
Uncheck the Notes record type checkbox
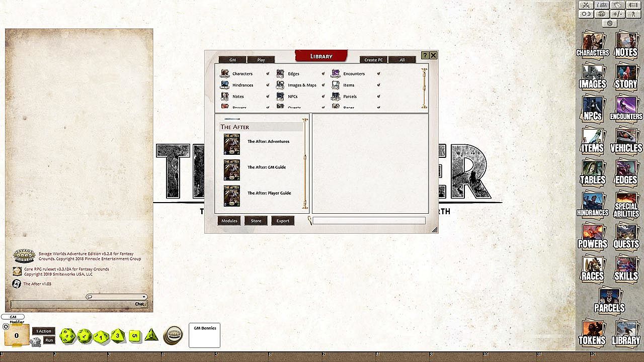tap(268, 97)
